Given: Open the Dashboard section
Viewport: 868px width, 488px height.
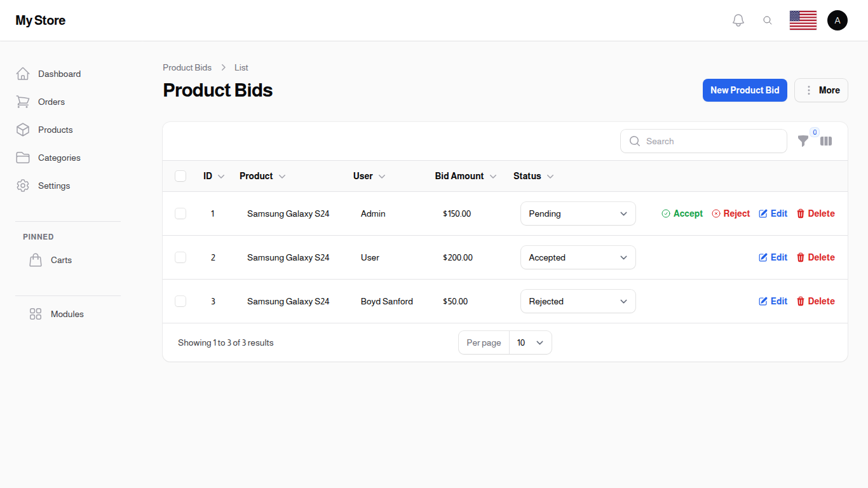Looking at the screenshot, I should pos(59,74).
